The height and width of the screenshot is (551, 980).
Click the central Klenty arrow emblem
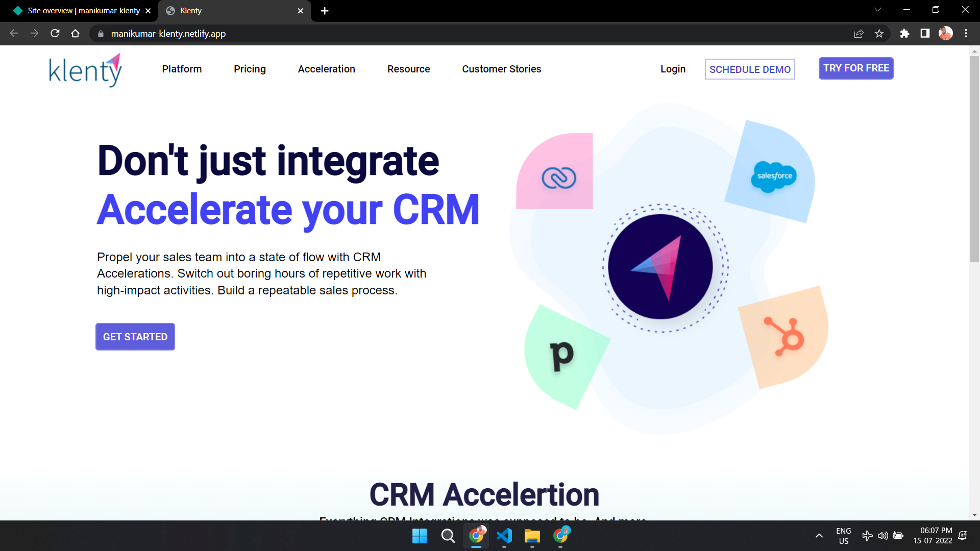pyautogui.click(x=660, y=267)
